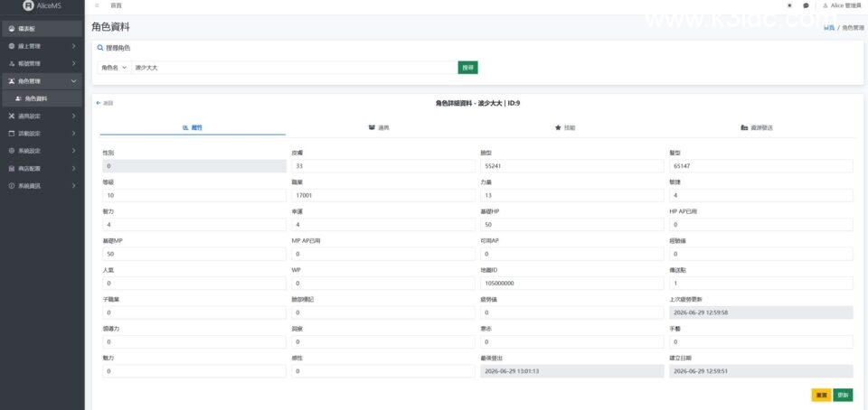
Task: Click the back arrow 返回 link
Action: [105, 103]
